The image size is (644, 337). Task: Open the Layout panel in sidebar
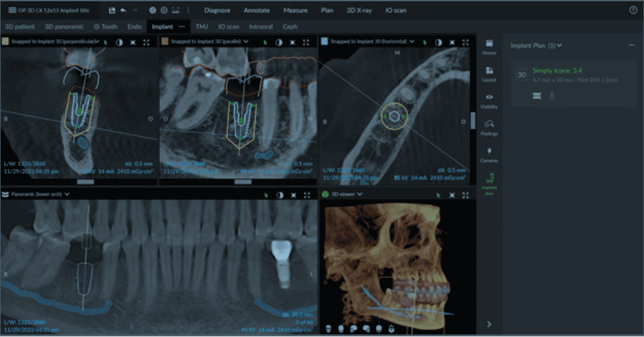pyautogui.click(x=489, y=74)
